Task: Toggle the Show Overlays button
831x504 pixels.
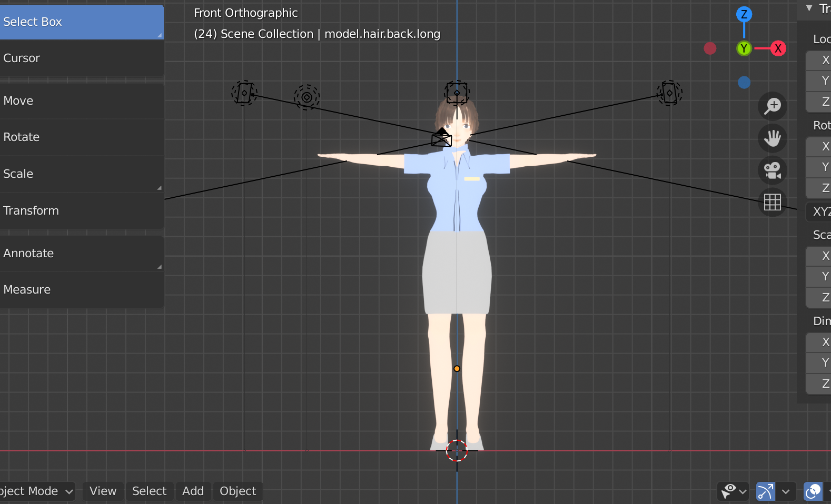Action: (813, 491)
